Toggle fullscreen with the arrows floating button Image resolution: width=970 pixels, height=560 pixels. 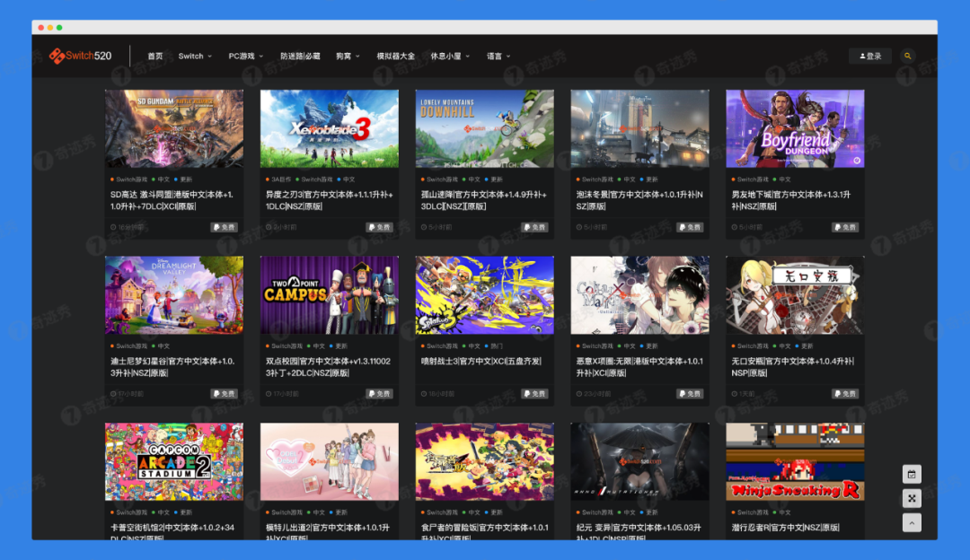click(912, 498)
